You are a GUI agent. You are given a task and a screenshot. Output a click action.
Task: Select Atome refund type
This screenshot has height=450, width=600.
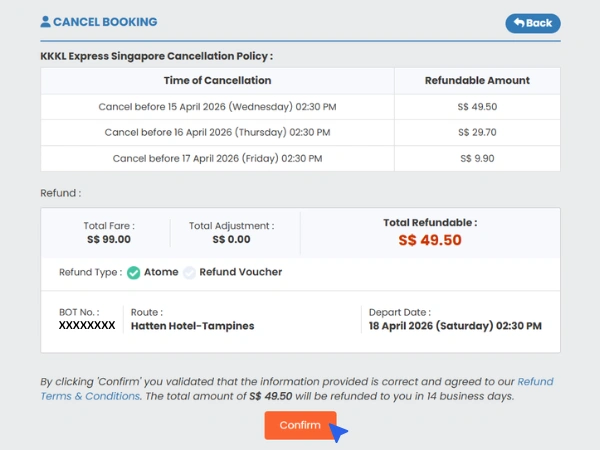(x=160, y=272)
